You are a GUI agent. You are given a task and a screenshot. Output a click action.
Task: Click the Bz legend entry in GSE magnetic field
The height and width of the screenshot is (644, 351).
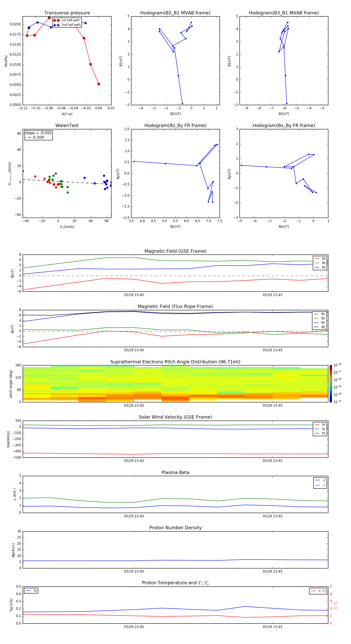click(x=320, y=268)
